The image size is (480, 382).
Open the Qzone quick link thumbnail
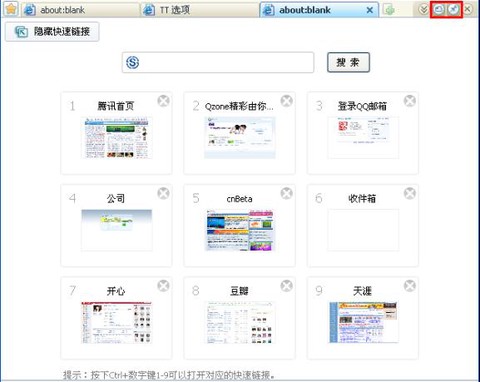[x=240, y=137]
